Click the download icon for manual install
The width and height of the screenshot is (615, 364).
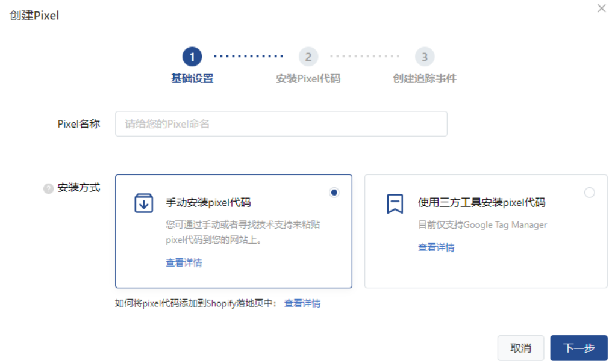tap(144, 203)
